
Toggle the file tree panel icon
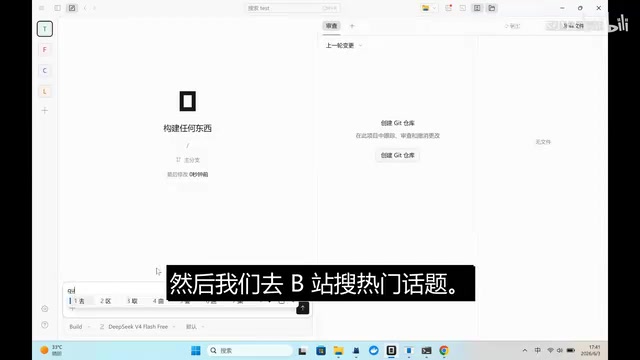pyautogui.click(x=492, y=8)
